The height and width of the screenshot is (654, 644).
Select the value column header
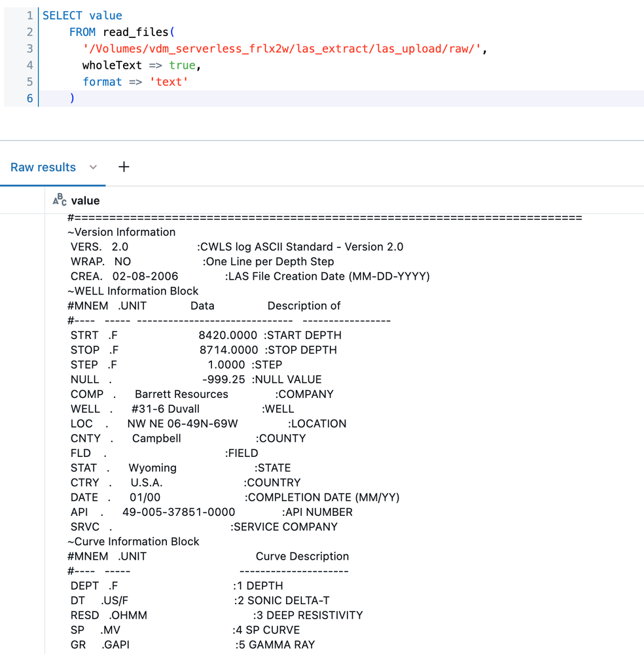click(85, 201)
